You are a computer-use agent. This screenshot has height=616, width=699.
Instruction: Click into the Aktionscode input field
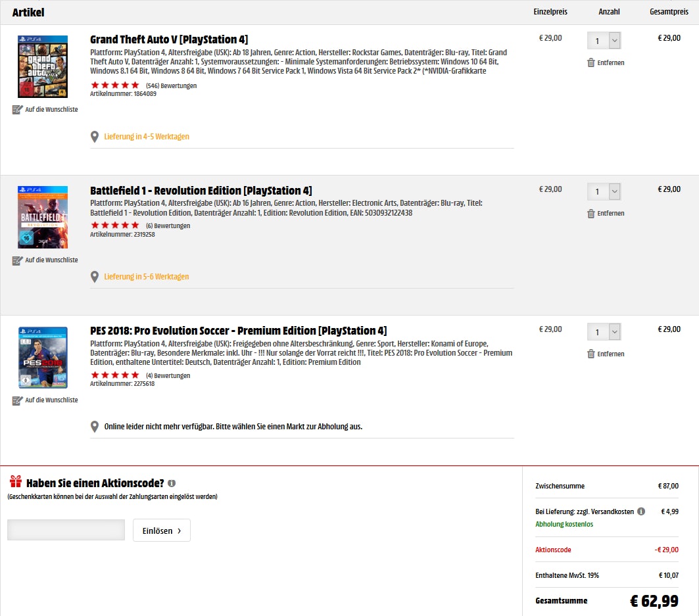pyautogui.click(x=66, y=530)
